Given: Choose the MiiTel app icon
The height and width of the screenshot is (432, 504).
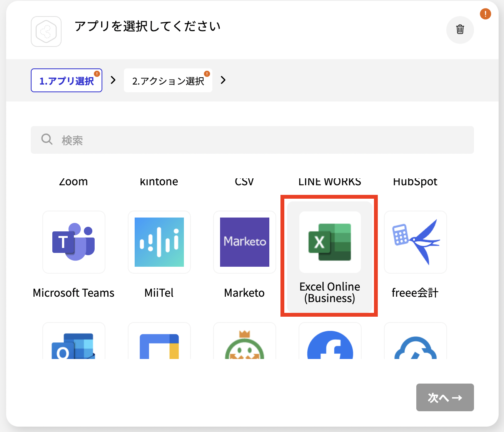Looking at the screenshot, I should (159, 242).
